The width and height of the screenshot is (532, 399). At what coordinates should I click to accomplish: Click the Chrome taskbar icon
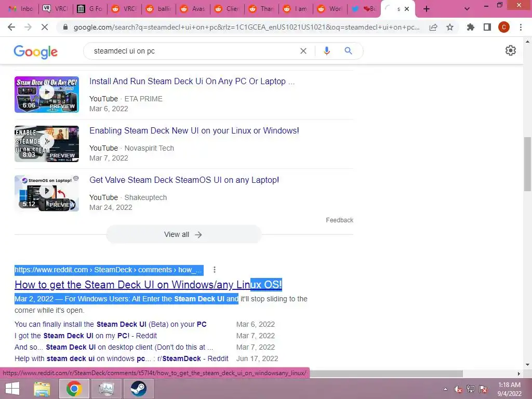tap(74, 389)
